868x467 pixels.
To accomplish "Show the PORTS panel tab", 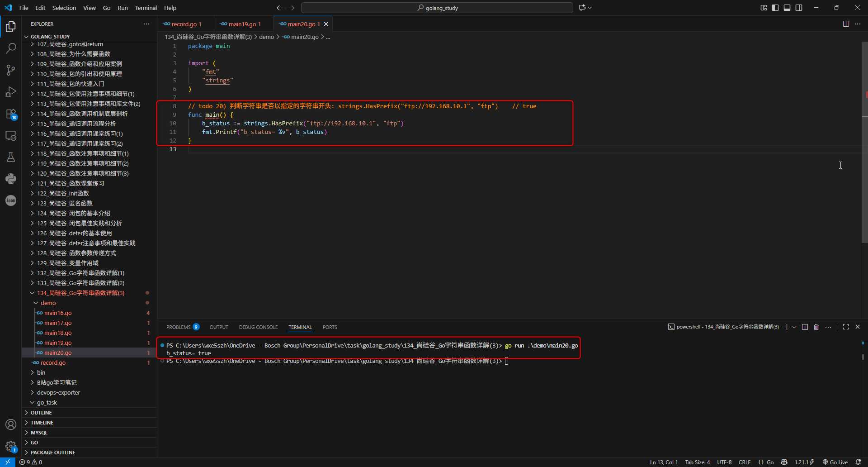I will (x=330, y=327).
